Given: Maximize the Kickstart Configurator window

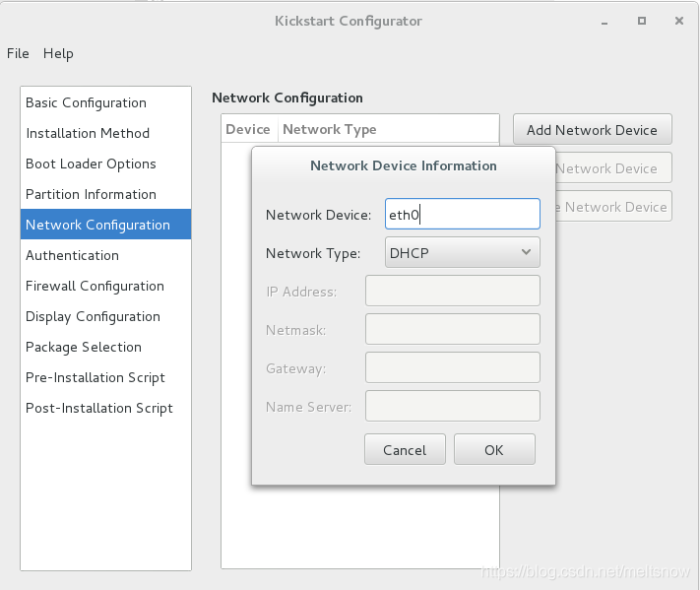Looking at the screenshot, I should (642, 21).
